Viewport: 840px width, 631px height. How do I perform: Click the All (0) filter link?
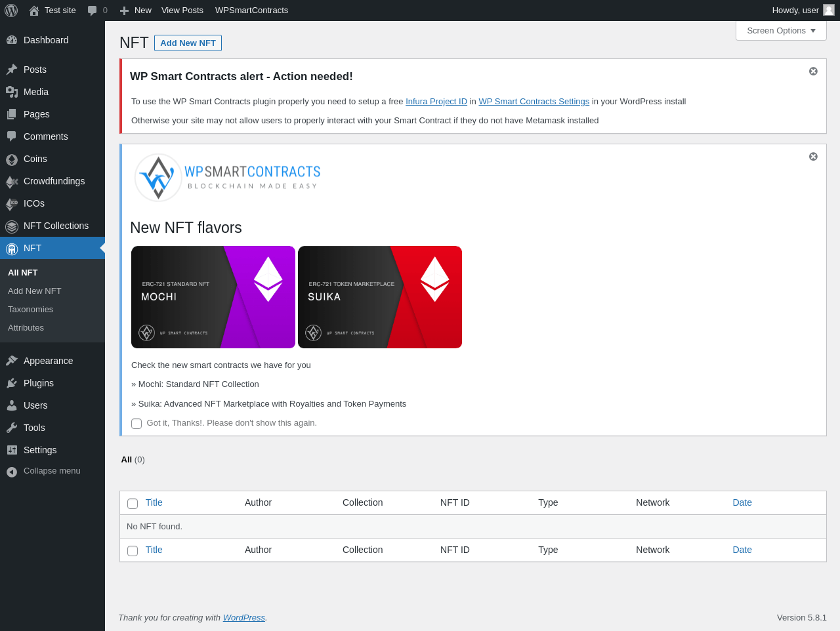[x=133, y=460]
